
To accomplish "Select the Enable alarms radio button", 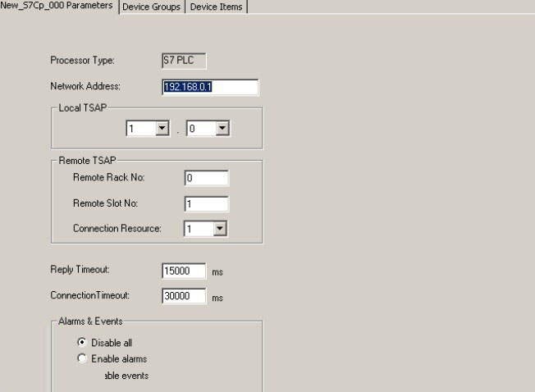I will click(82, 358).
